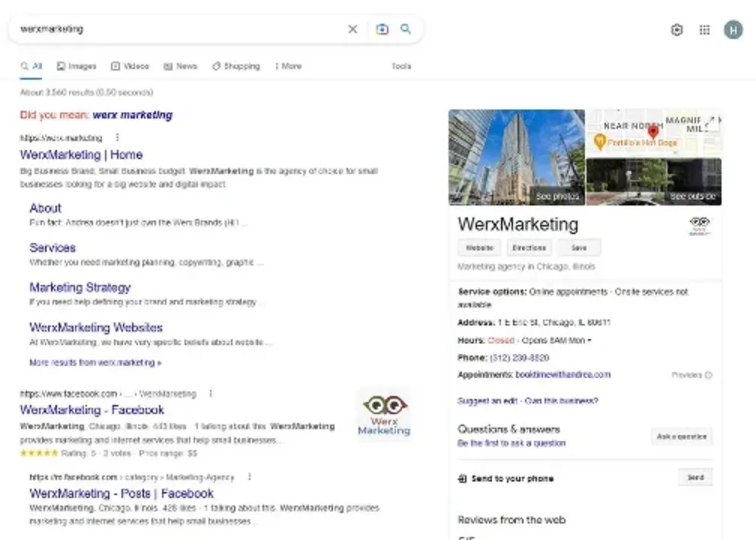Expand the map with the fullscreen icon
Screen dimensions: 756x540
(710, 122)
